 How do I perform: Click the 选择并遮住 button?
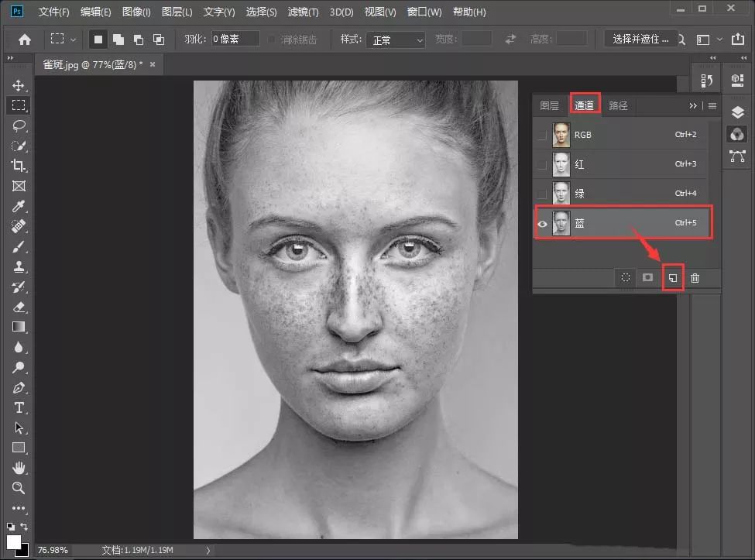(x=640, y=40)
